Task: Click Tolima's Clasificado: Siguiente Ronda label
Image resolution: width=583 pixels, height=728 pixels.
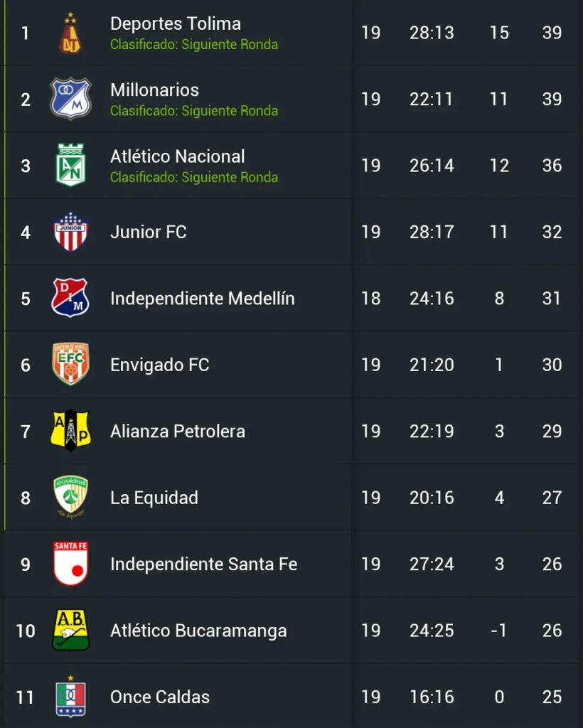Action: click(x=194, y=45)
